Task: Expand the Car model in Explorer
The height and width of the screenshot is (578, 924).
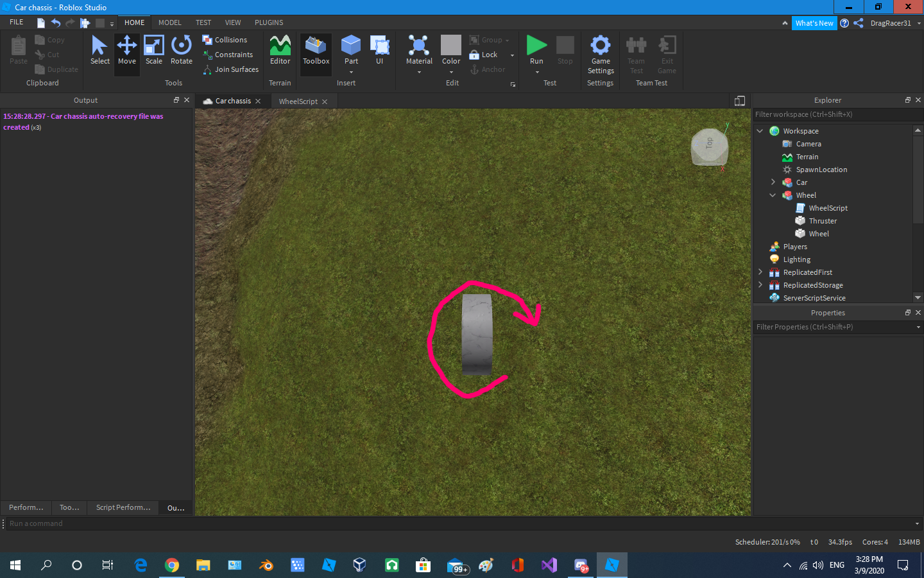Action: pyautogui.click(x=773, y=182)
